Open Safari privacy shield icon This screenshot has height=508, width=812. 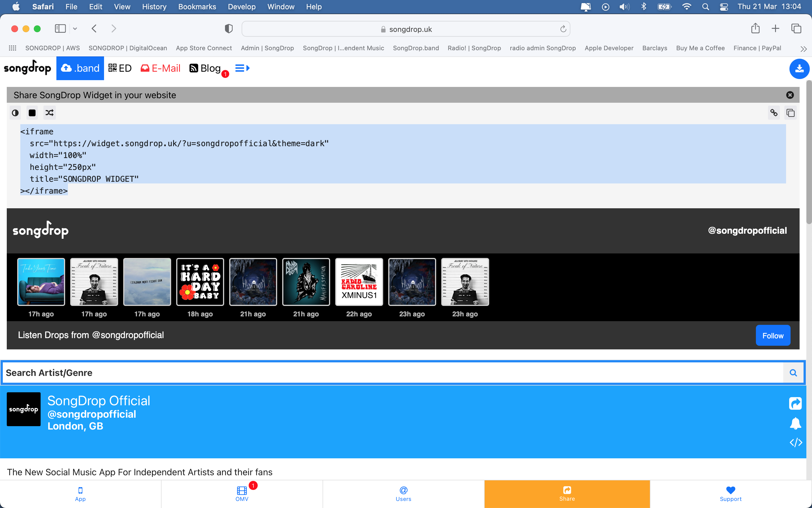point(228,29)
